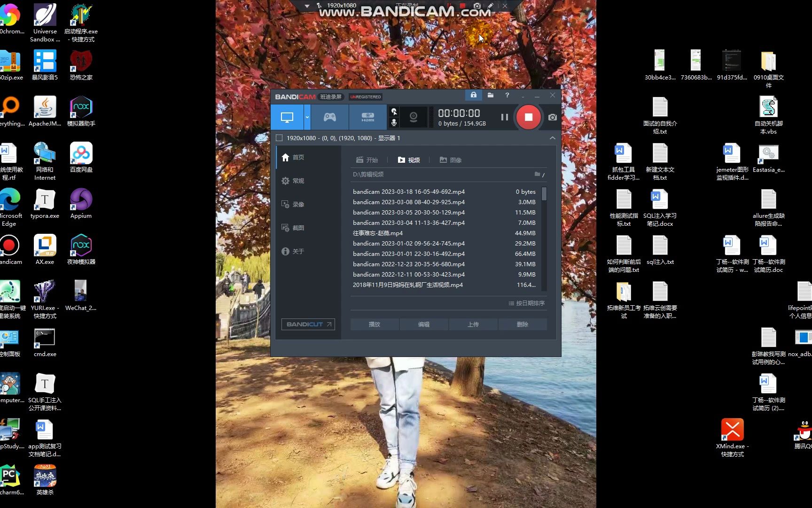The image size is (812, 508).
Task: Stop recording with the red stop button
Action: pyautogui.click(x=528, y=117)
